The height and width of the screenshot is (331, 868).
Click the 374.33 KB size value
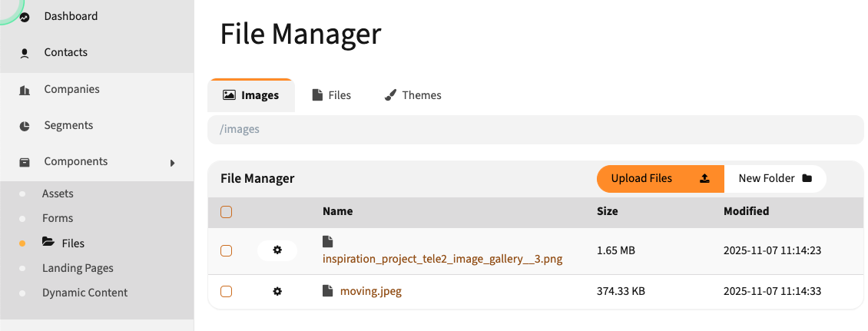coord(621,291)
